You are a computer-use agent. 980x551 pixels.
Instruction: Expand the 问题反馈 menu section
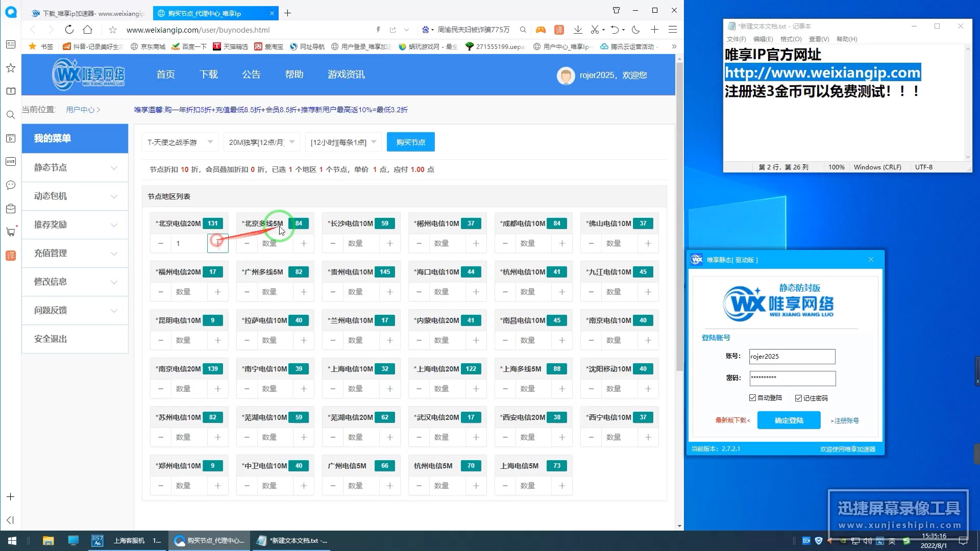75,310
